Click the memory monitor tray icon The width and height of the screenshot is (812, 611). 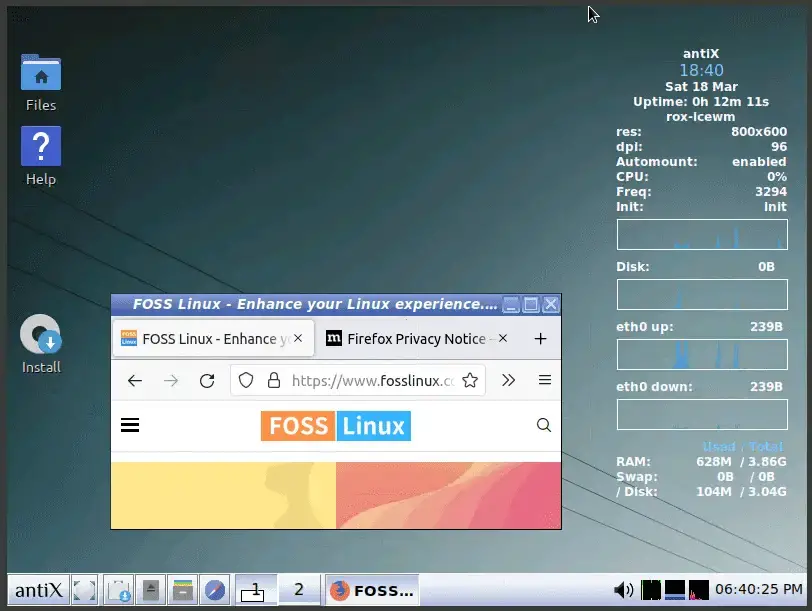point(675,590)
